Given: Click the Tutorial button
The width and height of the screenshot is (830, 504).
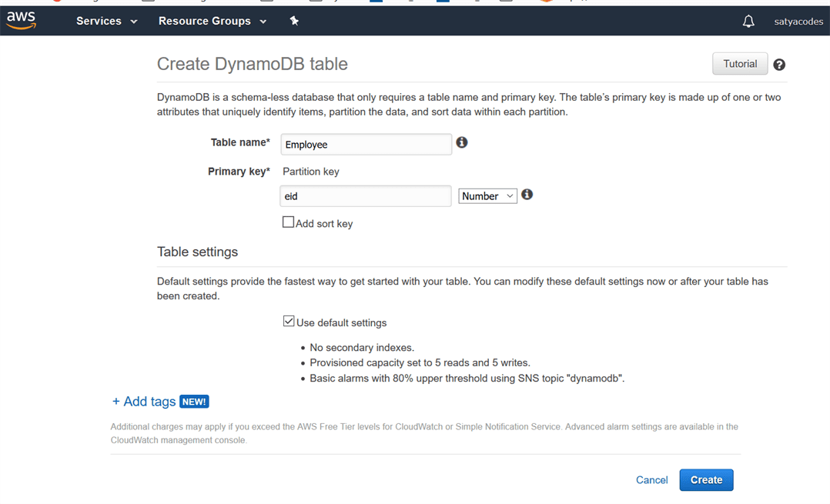Looking at the screenshot, I should [739, 64].
